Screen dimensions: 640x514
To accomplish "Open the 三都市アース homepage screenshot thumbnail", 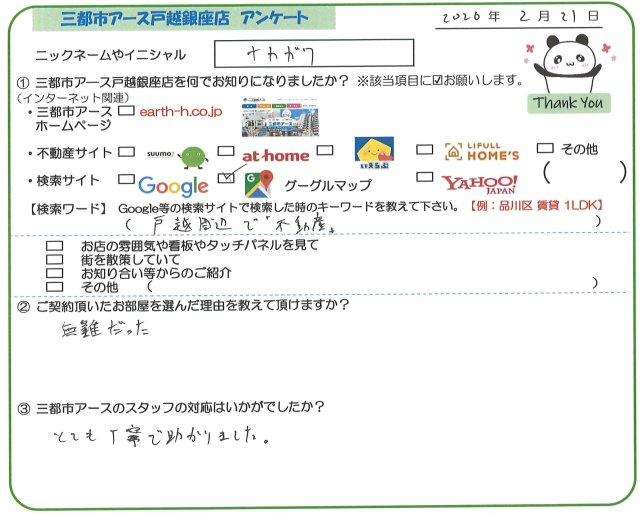I will coord(280,117).
